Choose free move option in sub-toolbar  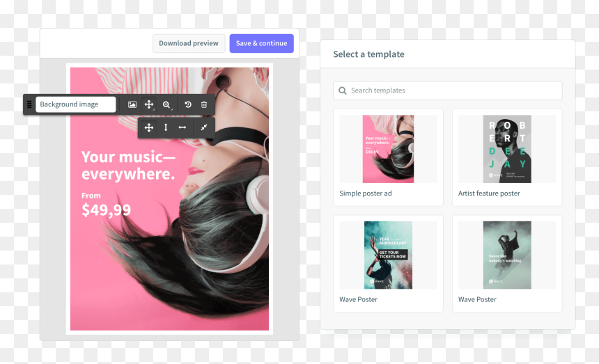[149, 127]
